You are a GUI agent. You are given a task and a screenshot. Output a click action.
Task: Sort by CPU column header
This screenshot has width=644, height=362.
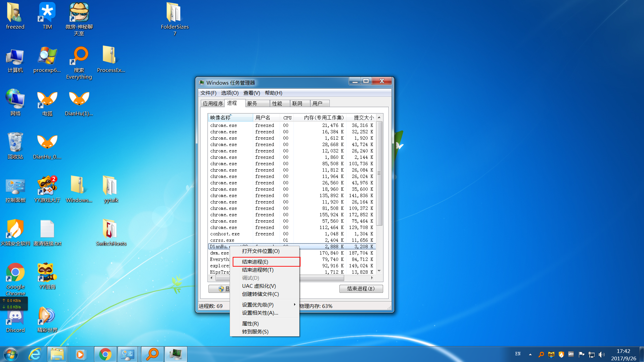pyautogui.click(x=287, y=118)
